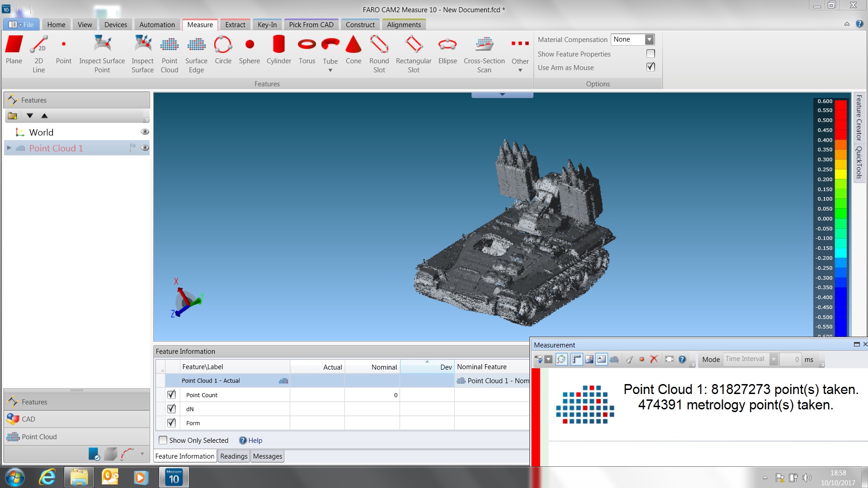
Task: Select the Ellipse measure tool
Action: coord(448,50)
